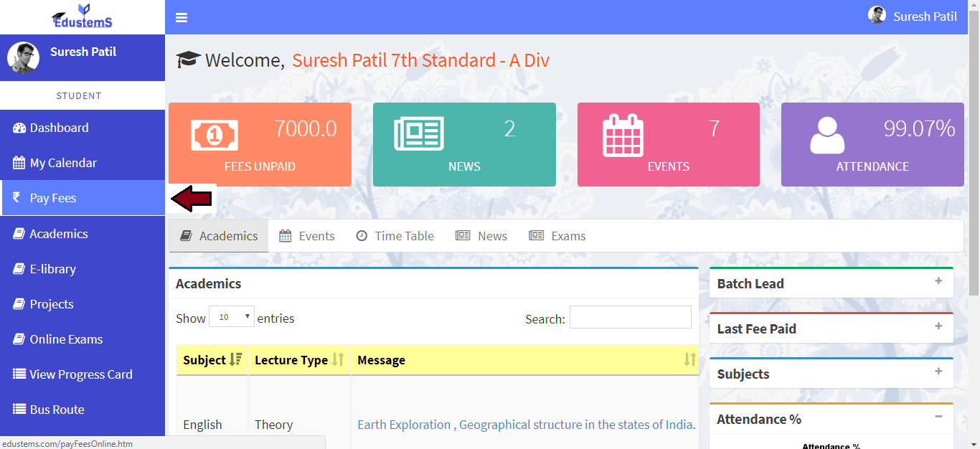
Task: Click the person icon on Attendance card
Action: (x=827, y=135)
